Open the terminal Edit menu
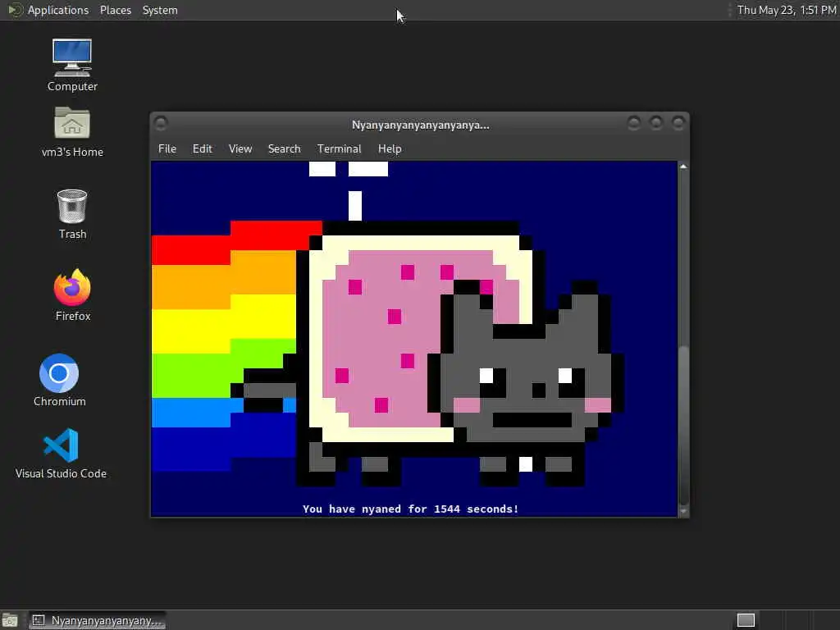 [x=202, y=149]
